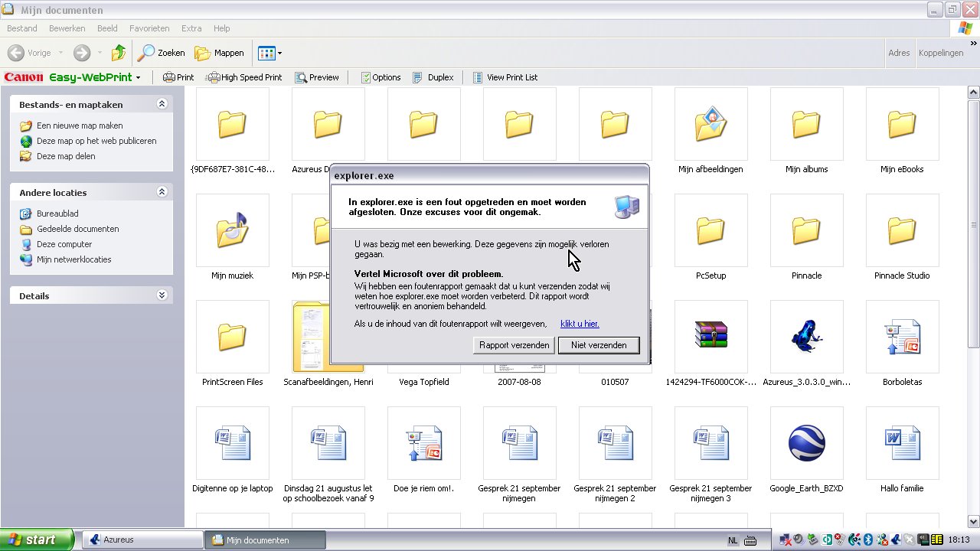Select the Mijn afbeeldingen folder icon
Image resolution: width=980 pixels, height=551 pixels.
coord(710,124)
